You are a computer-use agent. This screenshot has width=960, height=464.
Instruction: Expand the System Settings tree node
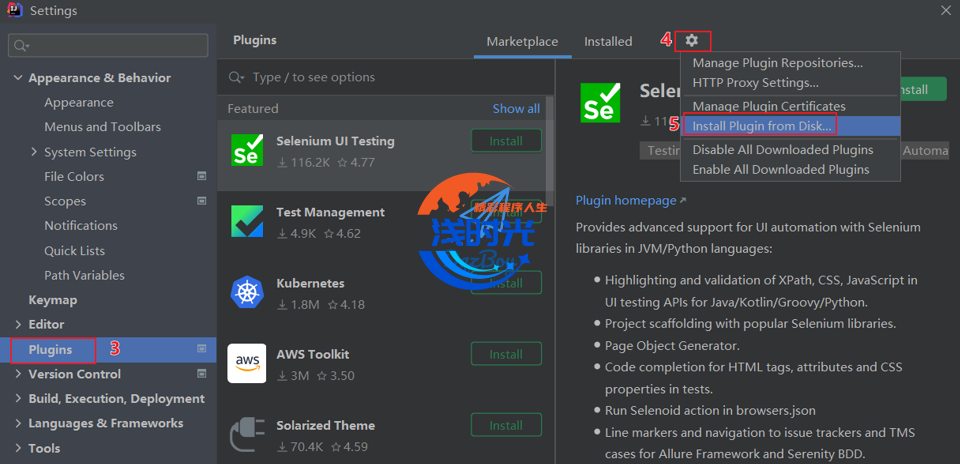[x=34, y=152]
